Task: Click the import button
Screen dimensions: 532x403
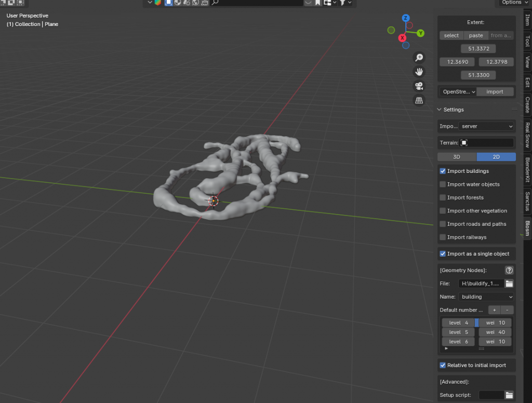Action: 495,92
